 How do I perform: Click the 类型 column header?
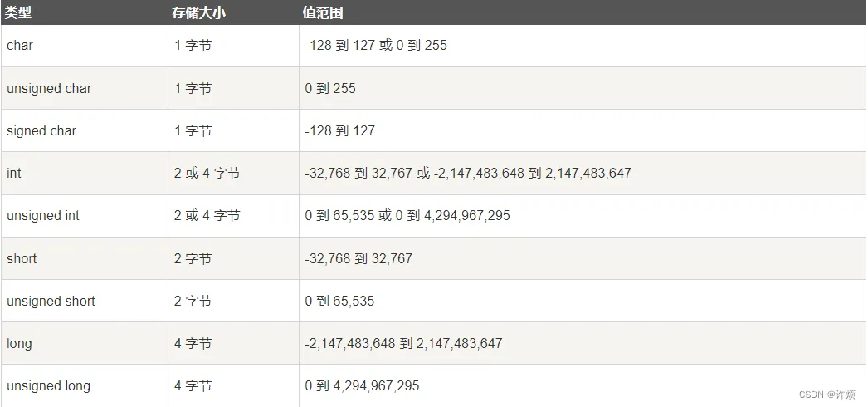point(20,13)
